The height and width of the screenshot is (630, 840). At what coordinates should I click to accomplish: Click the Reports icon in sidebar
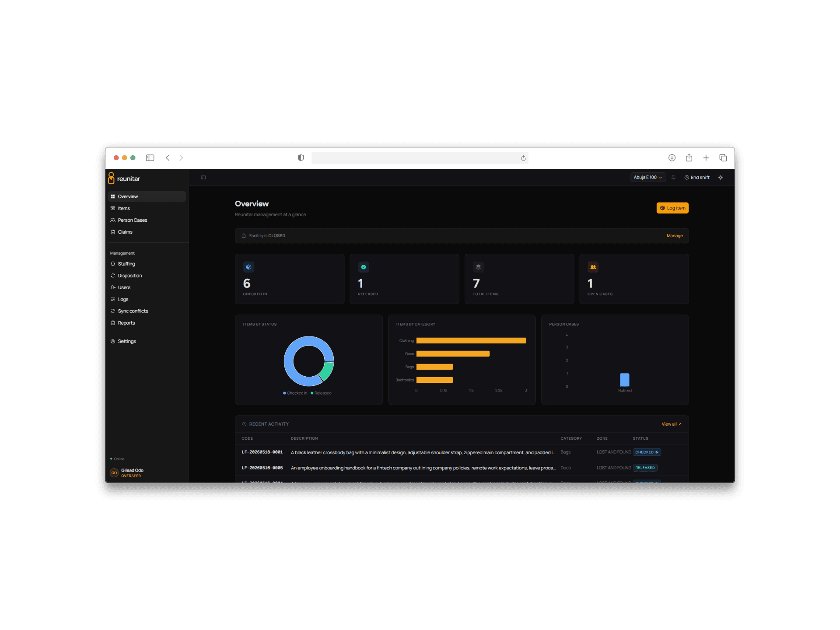click(113, 323)
